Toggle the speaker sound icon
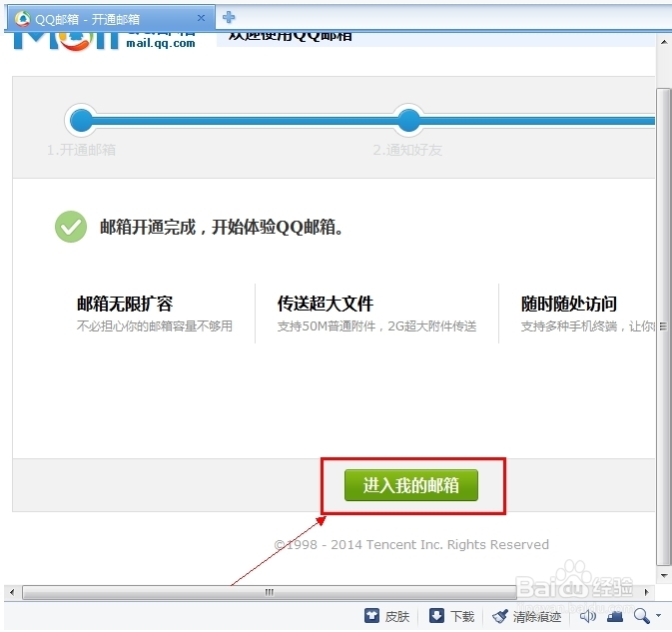Screen dimensions: 672x632 [x=587, y=616]
